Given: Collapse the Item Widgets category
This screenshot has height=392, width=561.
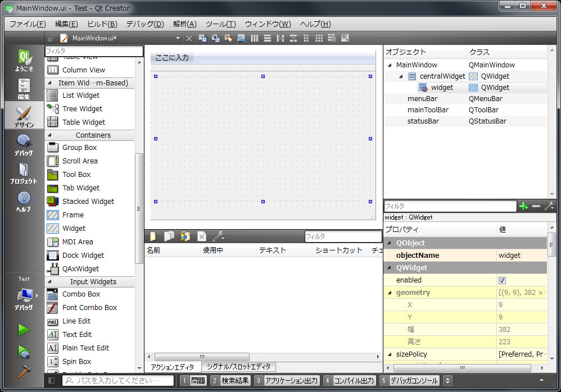Looking at the screenshot, I should pyautogui.click(x=49, y=83).
